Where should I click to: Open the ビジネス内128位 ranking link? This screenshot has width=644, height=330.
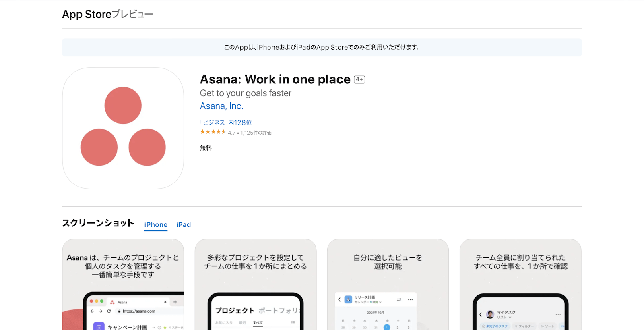coord(226,122)
